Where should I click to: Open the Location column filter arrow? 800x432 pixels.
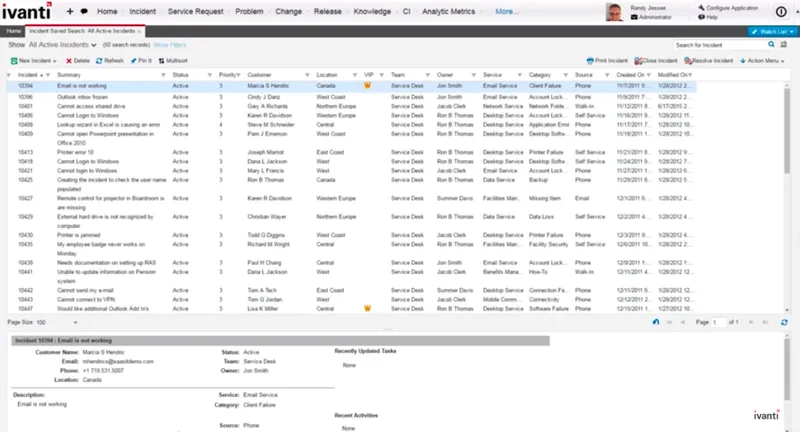[x=355, y=75]
